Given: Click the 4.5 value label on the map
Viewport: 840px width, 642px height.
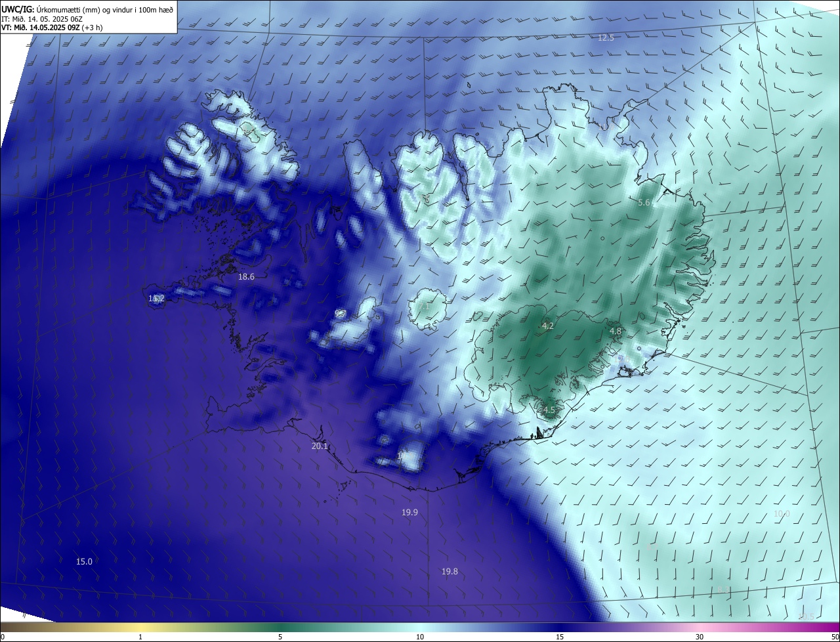Looking at the screenshot, I should point(549,410).
